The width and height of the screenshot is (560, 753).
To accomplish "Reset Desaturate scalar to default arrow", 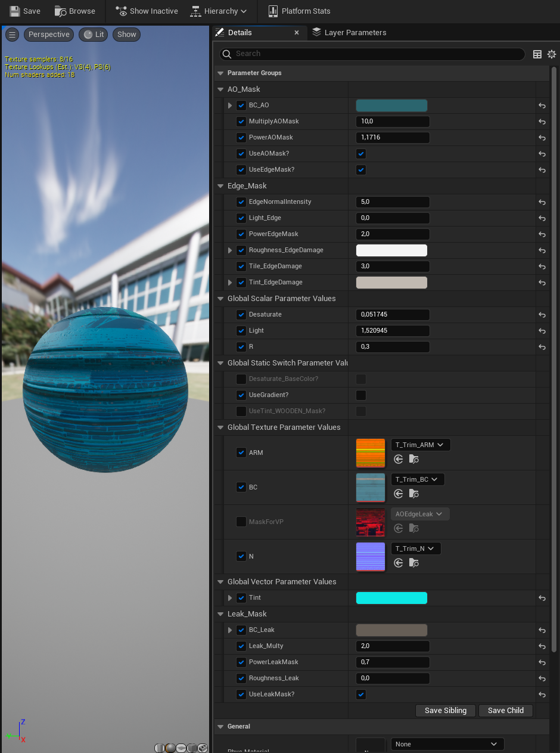I will (x=542, y=315).
